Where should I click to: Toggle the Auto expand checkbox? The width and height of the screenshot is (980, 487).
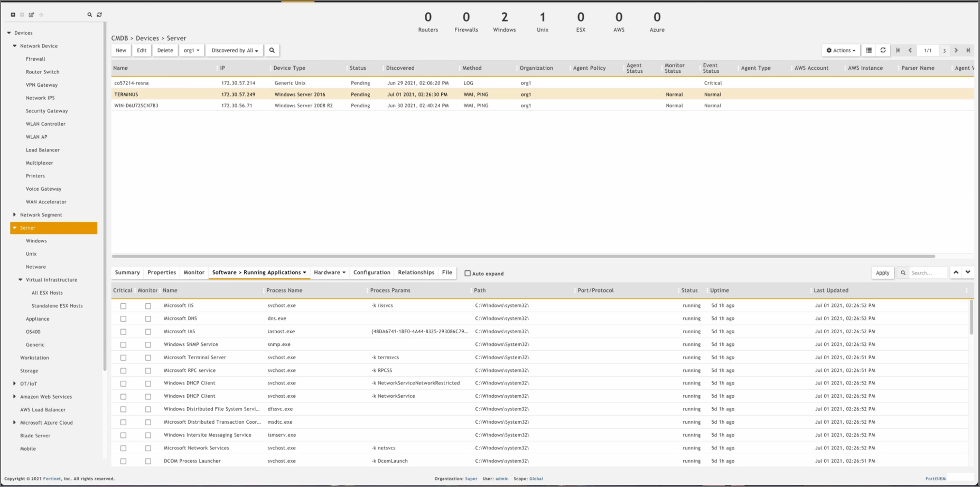[468, 274]
